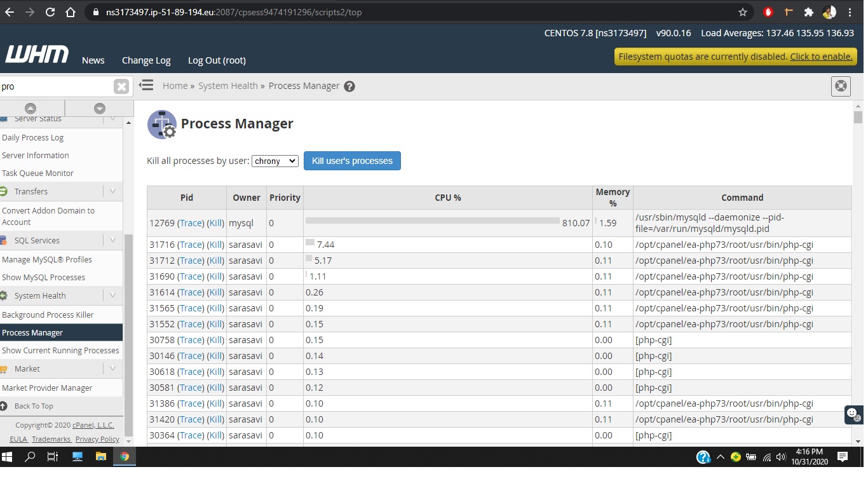Viewport: 868px width, 488px height.
Task: Open Windows File Explorer taskbar icon
Action: [100, 456]
